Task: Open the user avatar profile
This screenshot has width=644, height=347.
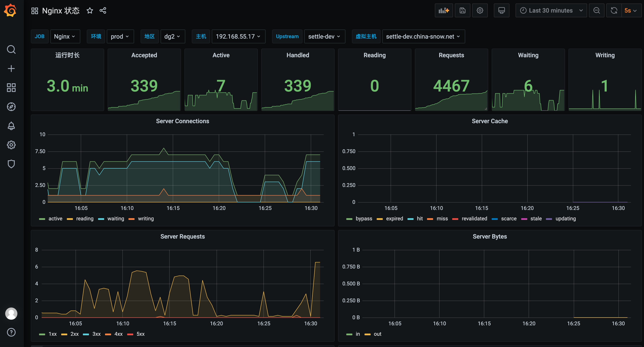Action: tap(11, 314)
